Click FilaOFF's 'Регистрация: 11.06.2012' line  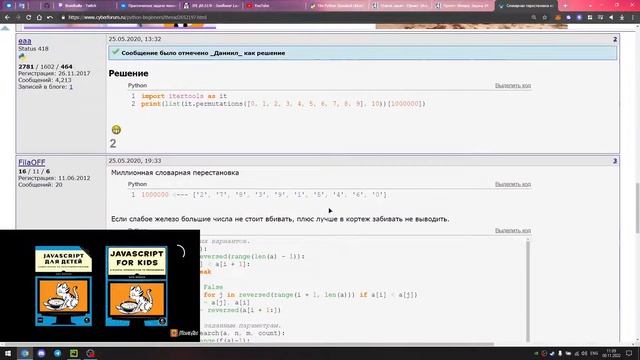tap(54, 178)
